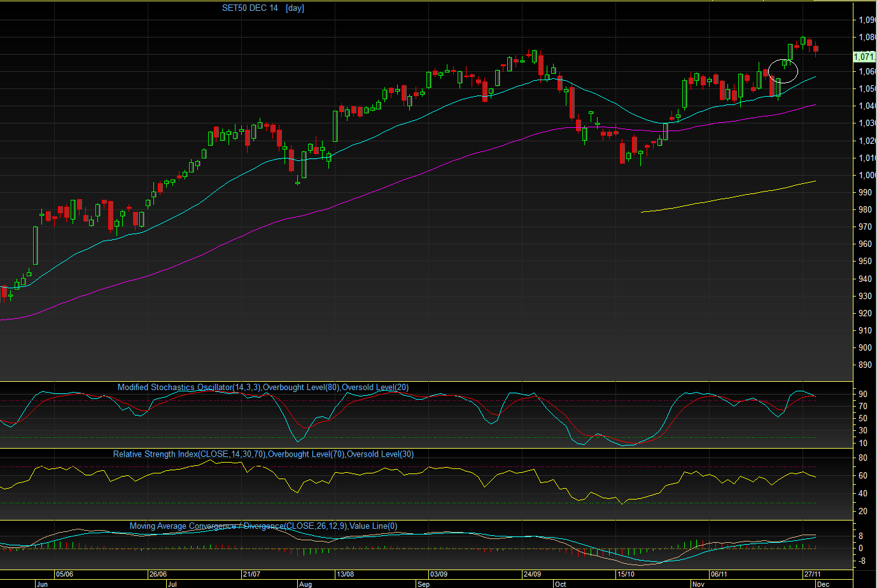Click the 90 level on Stochastics axis
Viewport: 877px width, 588px height.
coord(863,394)
